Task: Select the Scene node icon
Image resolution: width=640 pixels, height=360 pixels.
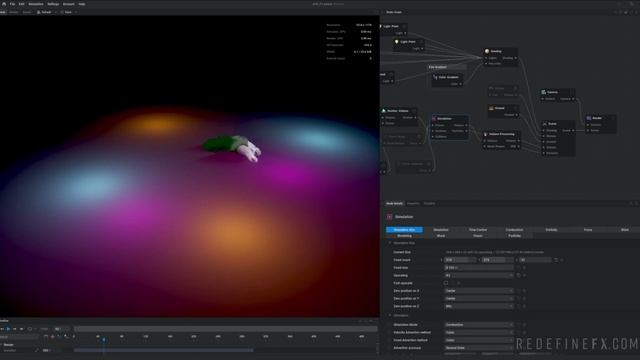Action: pos(544,123)
